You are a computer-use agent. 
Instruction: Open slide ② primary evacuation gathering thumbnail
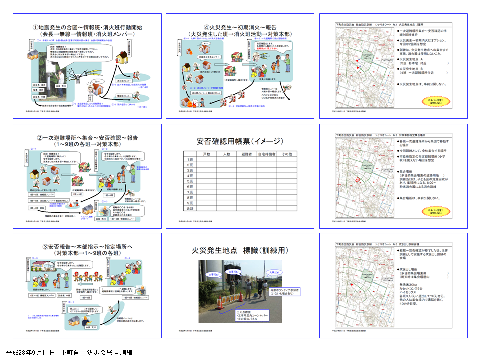(87, 176)
